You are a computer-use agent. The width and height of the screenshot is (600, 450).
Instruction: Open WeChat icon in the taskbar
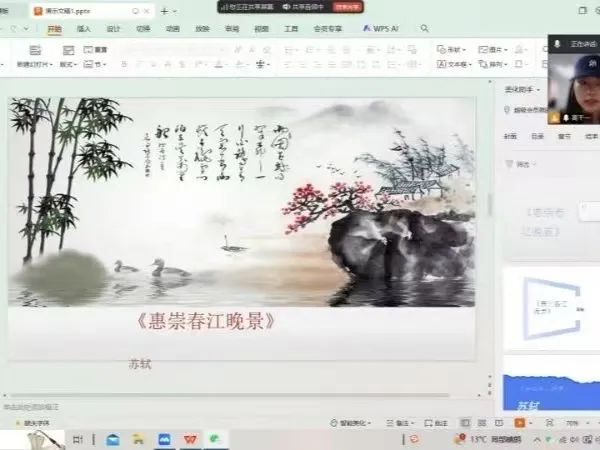point(214,440)
